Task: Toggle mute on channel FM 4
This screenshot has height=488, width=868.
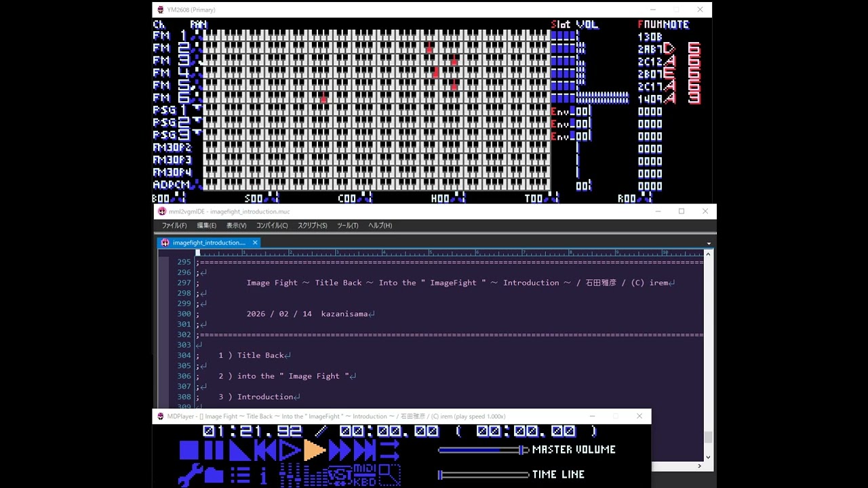Action: coord(170,73)
